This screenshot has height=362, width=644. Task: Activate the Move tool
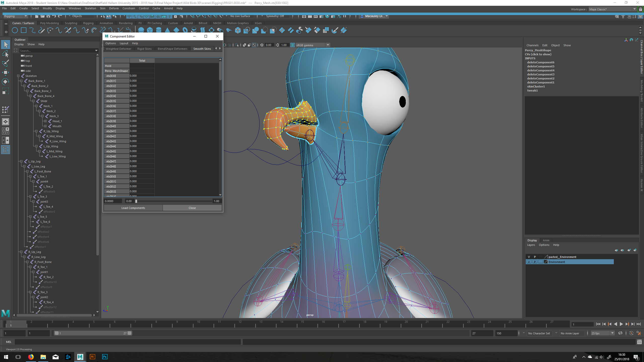click(6, 72)
